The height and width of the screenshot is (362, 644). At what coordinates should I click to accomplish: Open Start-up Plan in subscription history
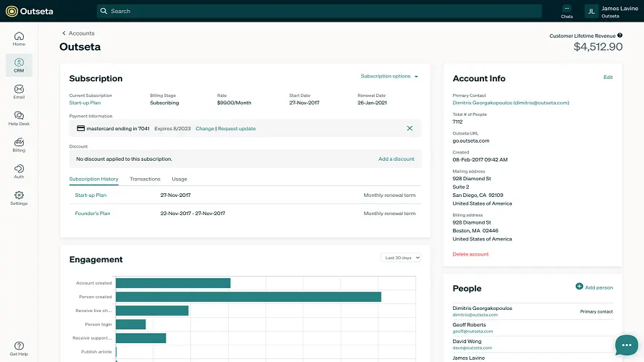(x=90, y=195)
